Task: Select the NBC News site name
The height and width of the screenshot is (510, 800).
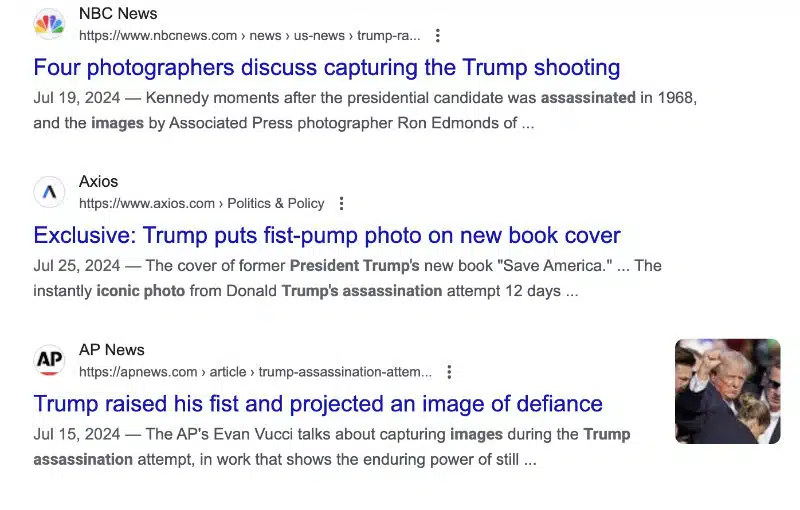Action: click(x=118, y=14)
